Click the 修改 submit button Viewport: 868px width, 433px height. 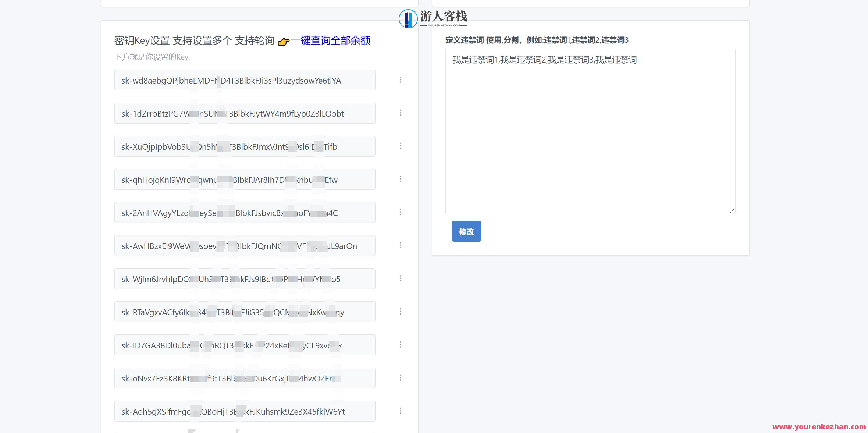(x=466, y=231)
